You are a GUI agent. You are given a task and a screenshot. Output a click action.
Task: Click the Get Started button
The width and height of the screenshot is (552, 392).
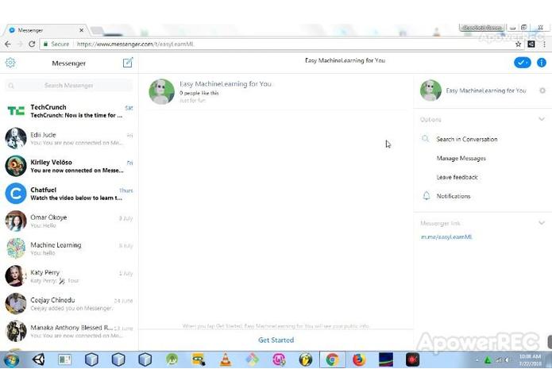276,340
